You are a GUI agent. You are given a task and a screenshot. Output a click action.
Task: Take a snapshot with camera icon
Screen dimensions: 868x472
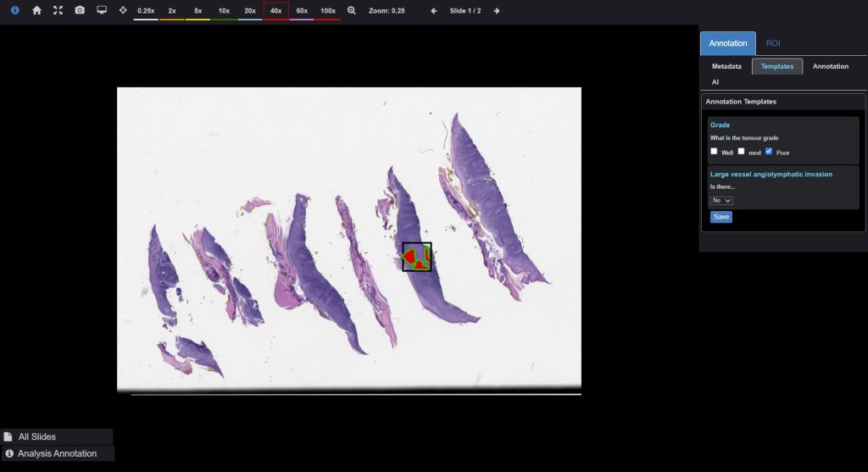(80, 10)
